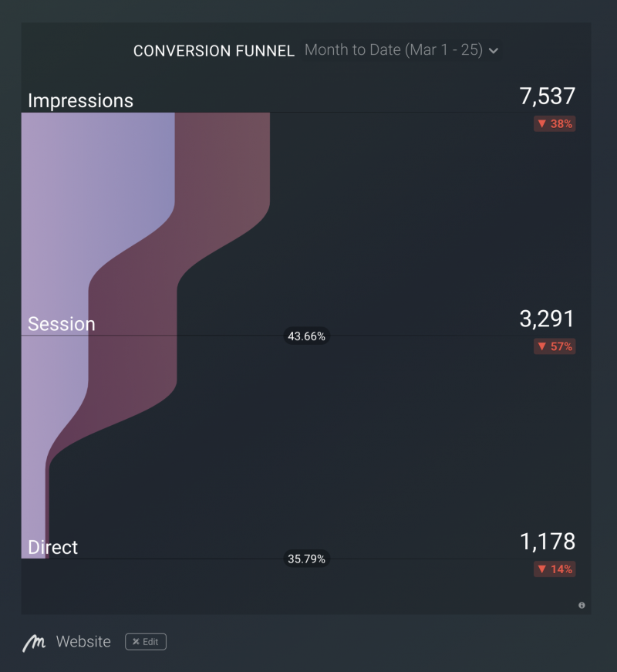
Task: Click the Session stage label
Action: coord(62,324)
